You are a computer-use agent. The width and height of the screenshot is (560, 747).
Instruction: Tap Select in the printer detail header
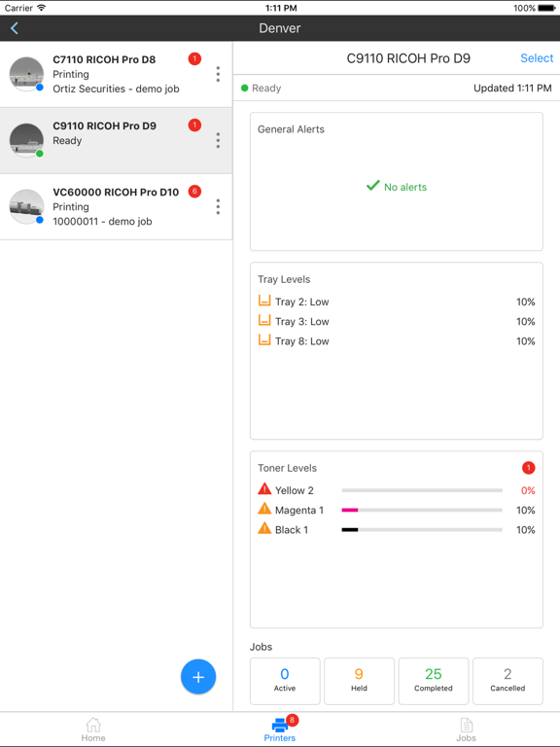coord(537,58)
